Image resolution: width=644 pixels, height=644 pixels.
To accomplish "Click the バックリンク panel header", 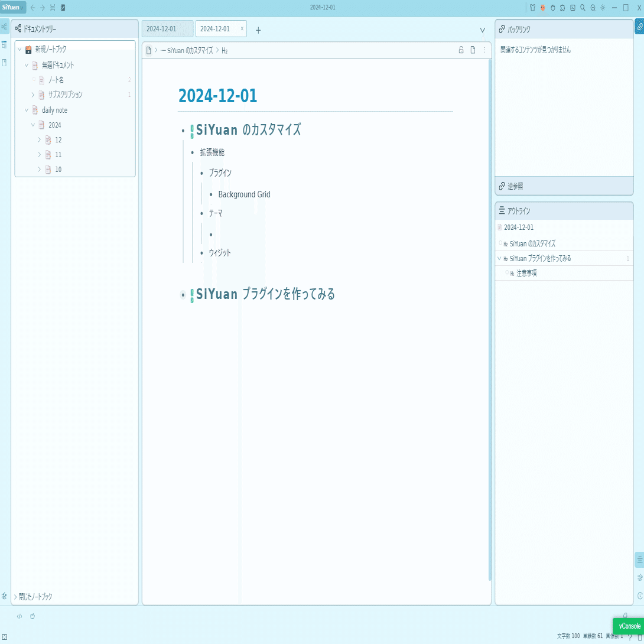I will pyautogui.click(x=564, y=29).
